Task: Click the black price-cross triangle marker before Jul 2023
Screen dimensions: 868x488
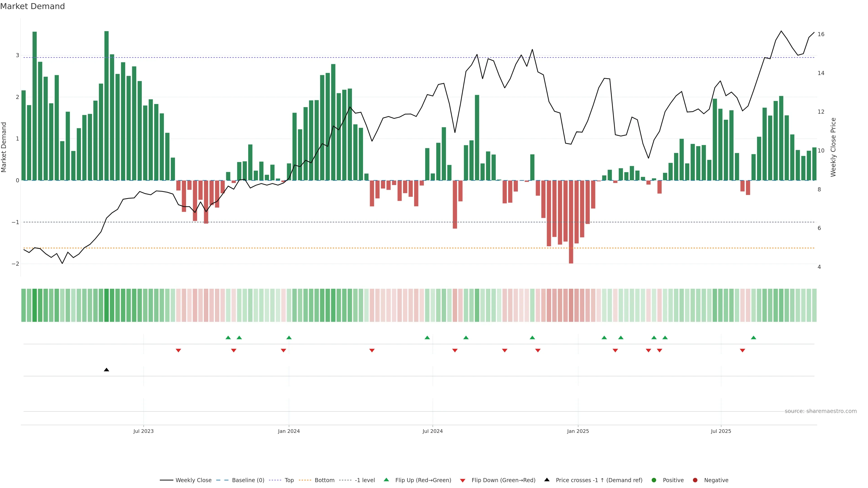Action: point(106,370)
